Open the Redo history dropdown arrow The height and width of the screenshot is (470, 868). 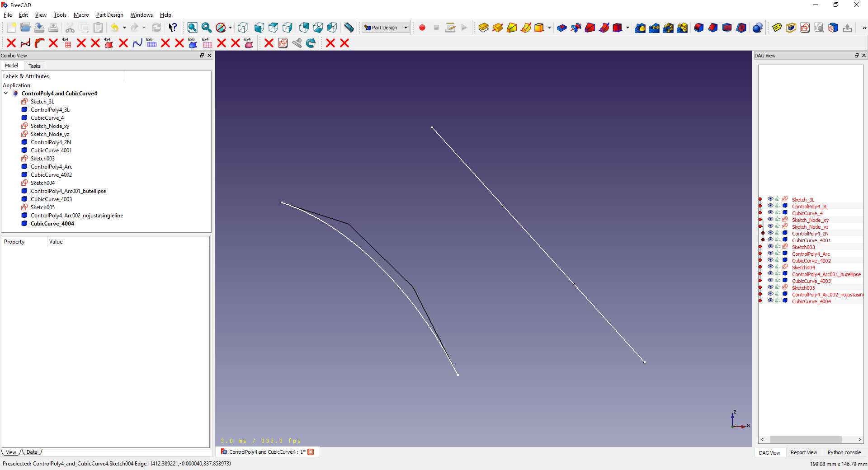[x=144, y=28]
